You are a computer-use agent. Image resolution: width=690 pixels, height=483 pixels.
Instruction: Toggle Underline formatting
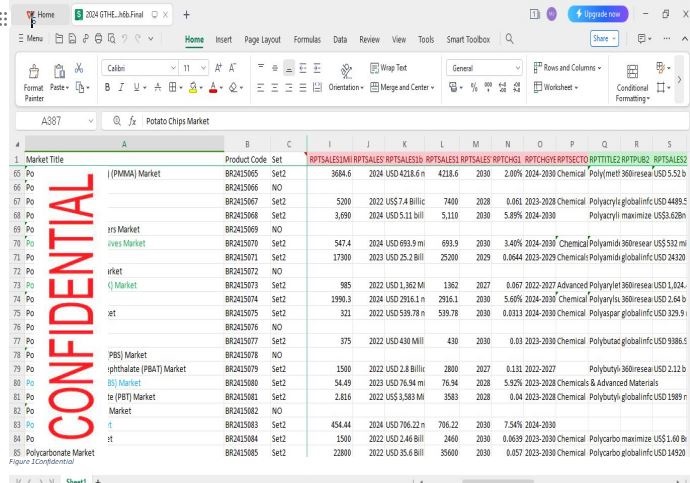(x=136, y=88)
